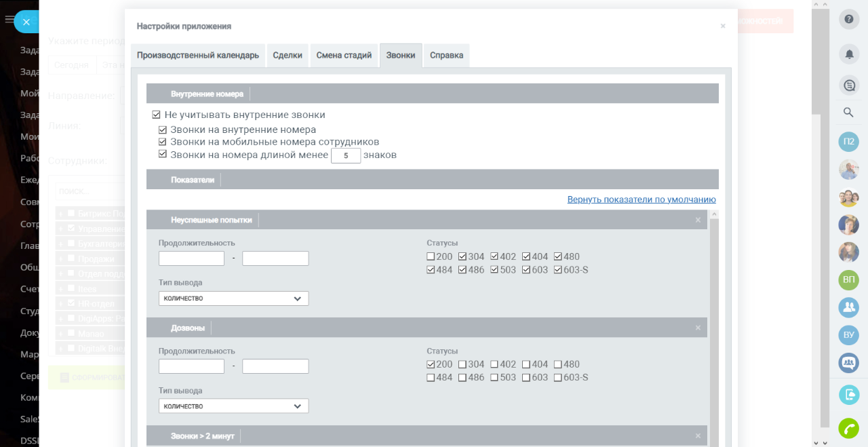Switch to the Сделки tab
This screenshot has height=447, width=868.
tap(288, 56)
